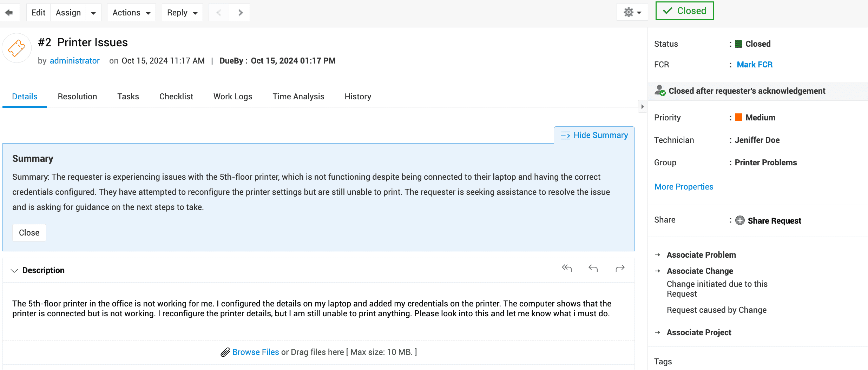
Task: Click the orange Medium priority swatch
Action: tap(739, 117)
